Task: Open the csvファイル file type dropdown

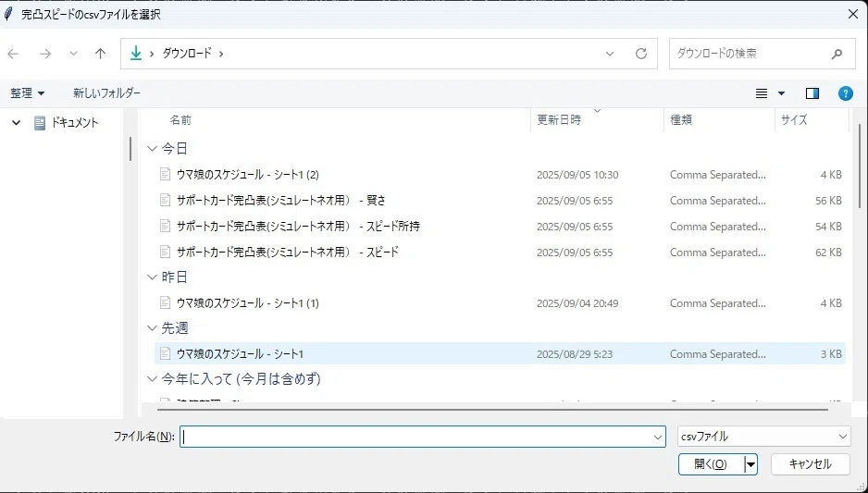Action: (x=764, y=437)
